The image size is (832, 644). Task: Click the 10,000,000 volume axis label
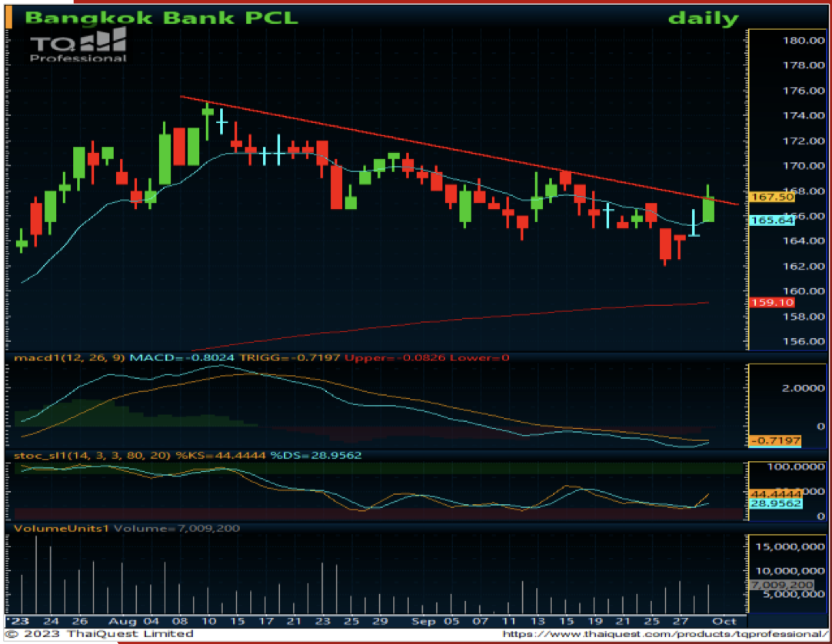790,571
